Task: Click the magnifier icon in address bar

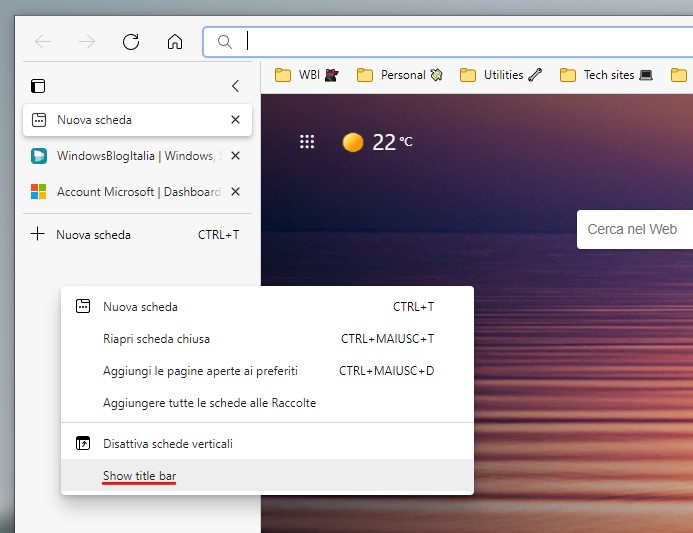Action: [225, 42]
